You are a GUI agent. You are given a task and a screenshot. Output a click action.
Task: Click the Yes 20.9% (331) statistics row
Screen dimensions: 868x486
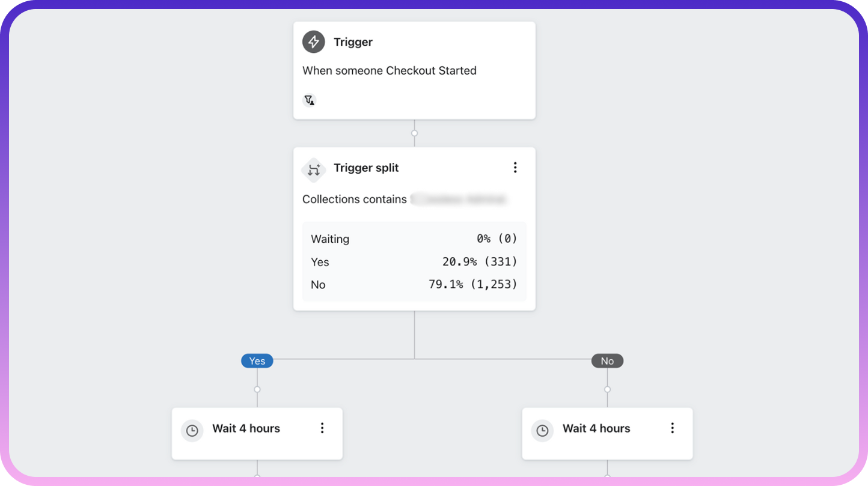414,262
